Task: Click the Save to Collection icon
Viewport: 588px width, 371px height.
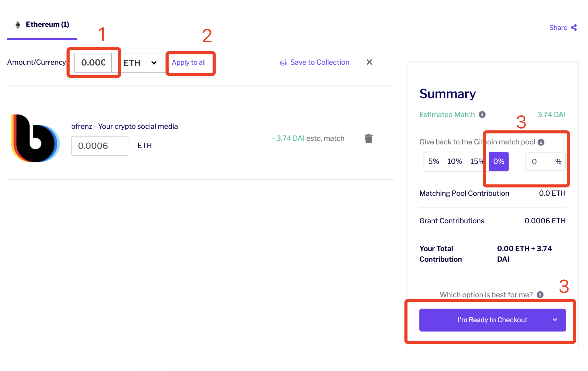Action: 283,62
